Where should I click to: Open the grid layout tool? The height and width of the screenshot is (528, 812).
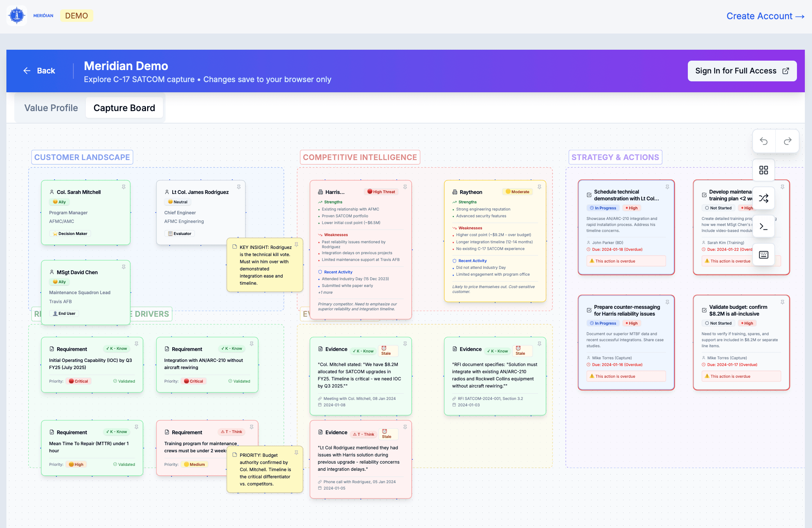(x=763, y=170)
